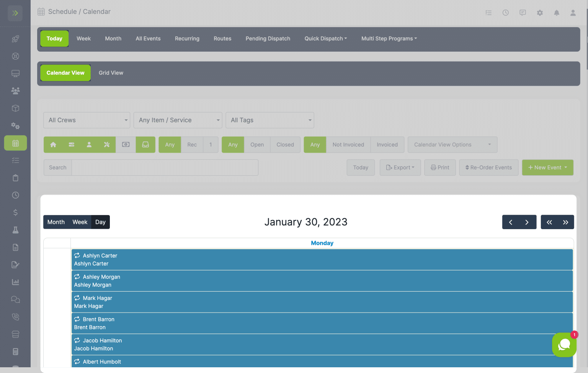Image resolution: width=588 pixels, height=373 pixels.
Task: Open the bar chart reports sidebar icon
Action: pos(15,282)
